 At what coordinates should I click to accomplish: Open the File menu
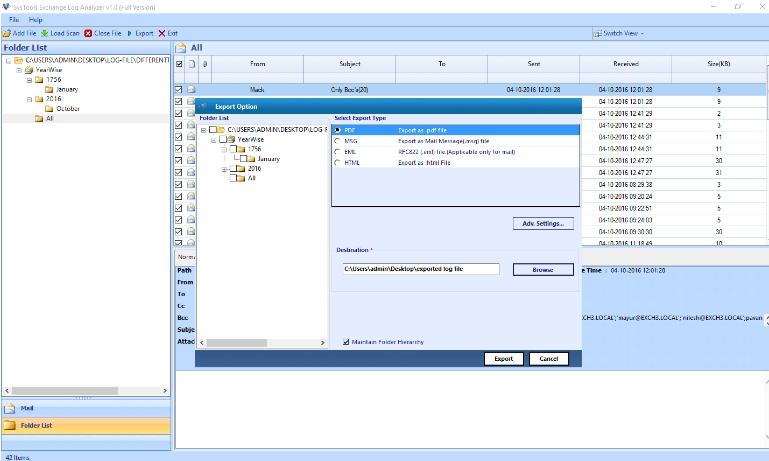(x=14, y=20)
